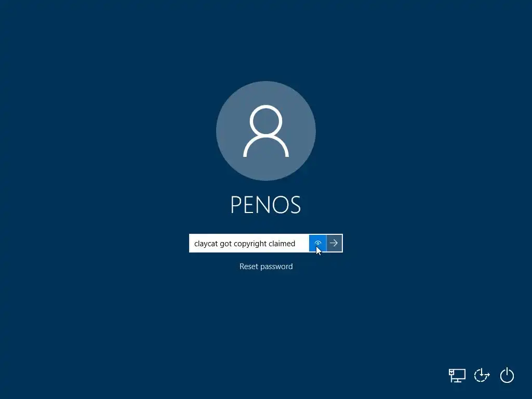Open the Ease of Access options
This screenshot has height=399, width=532.
point(482,375)
